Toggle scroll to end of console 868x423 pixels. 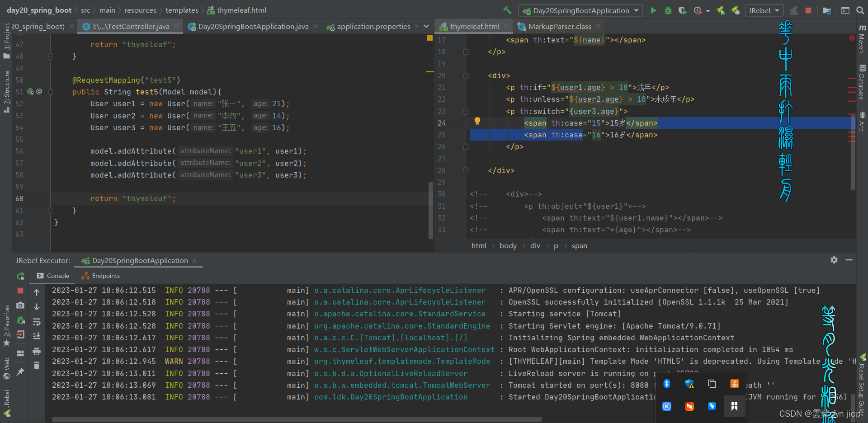[37, 336]
